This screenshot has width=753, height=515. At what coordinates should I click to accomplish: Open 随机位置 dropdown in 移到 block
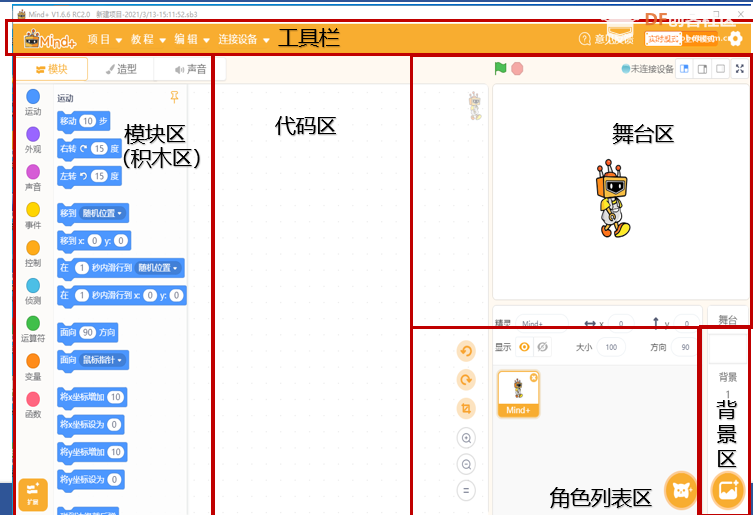pos(102,213)
